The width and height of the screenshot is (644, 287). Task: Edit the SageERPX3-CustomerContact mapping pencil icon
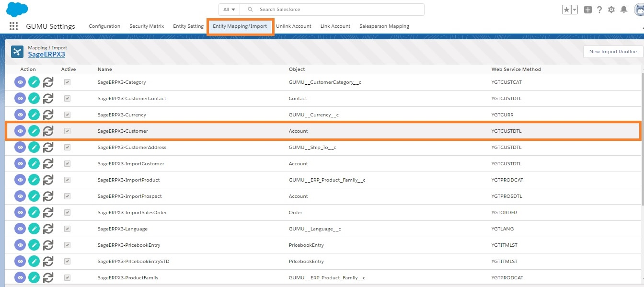pyautogui.click(x=34, y=99)
